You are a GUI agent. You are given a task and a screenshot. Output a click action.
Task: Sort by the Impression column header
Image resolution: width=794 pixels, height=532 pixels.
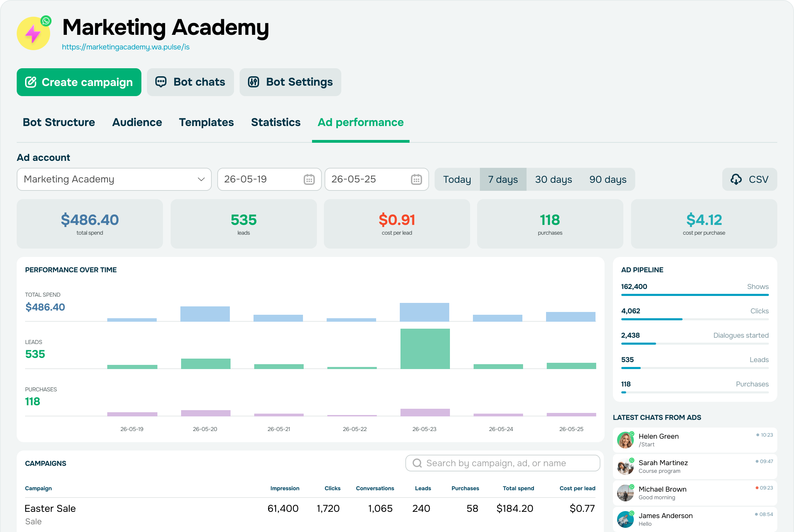285,488
